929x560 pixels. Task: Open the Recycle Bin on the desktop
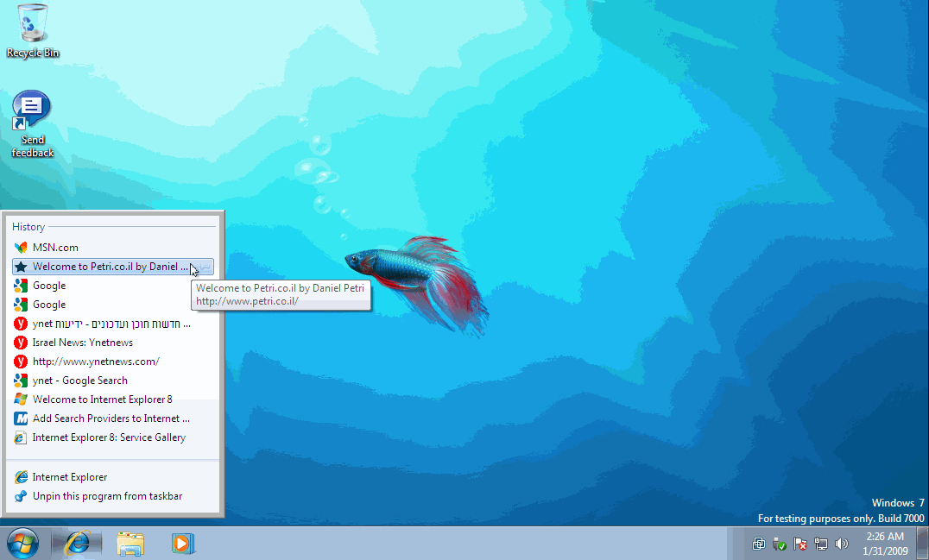pos(32,26)
